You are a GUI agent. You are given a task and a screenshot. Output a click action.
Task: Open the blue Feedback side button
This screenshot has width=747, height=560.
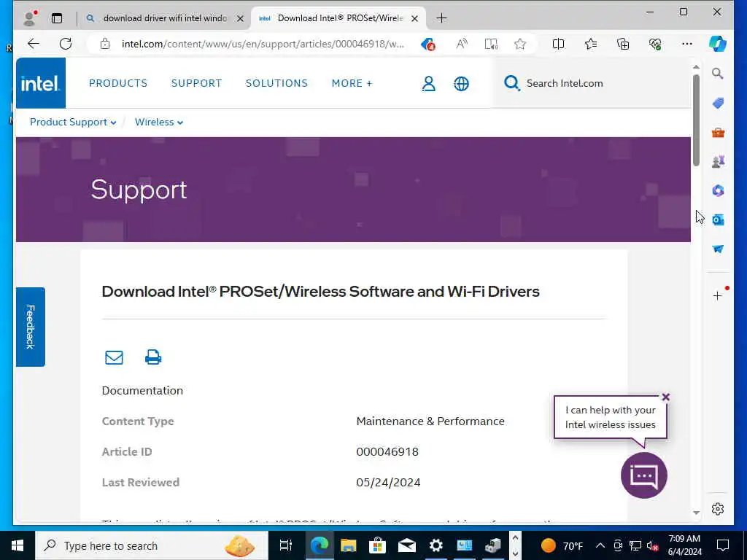31,327
